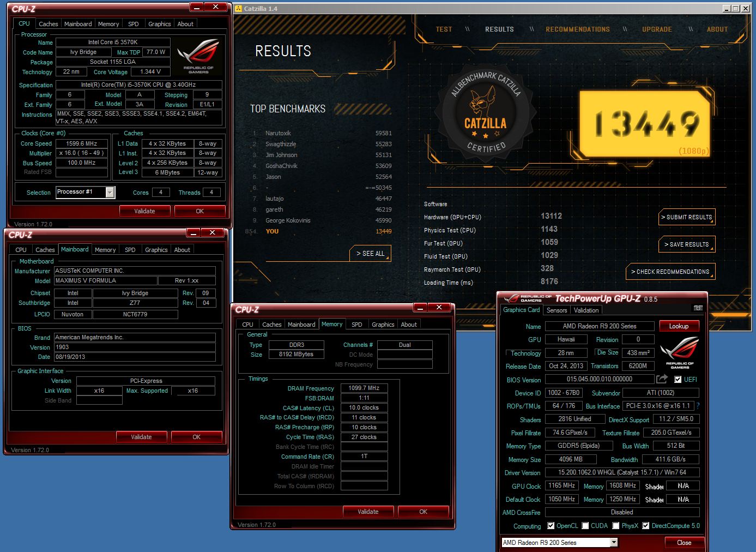Click SAVE RESULTS in Catzilla
The height and width of the screenshot is (552, 756).
687,244
